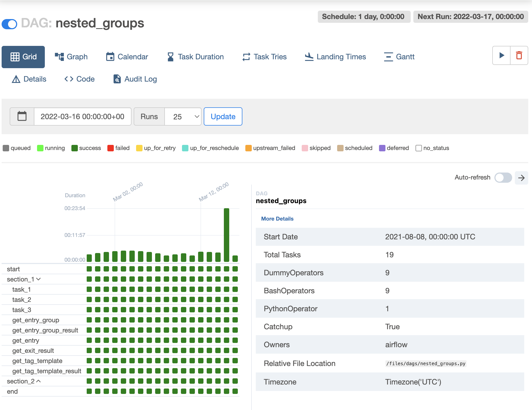Click the failed red legend swatch
The image size is (532, 410).
click(110, 148)
